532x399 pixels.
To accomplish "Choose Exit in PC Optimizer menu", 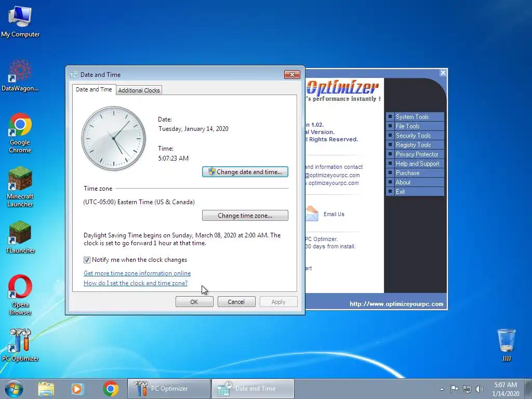I will pos(415,192).
